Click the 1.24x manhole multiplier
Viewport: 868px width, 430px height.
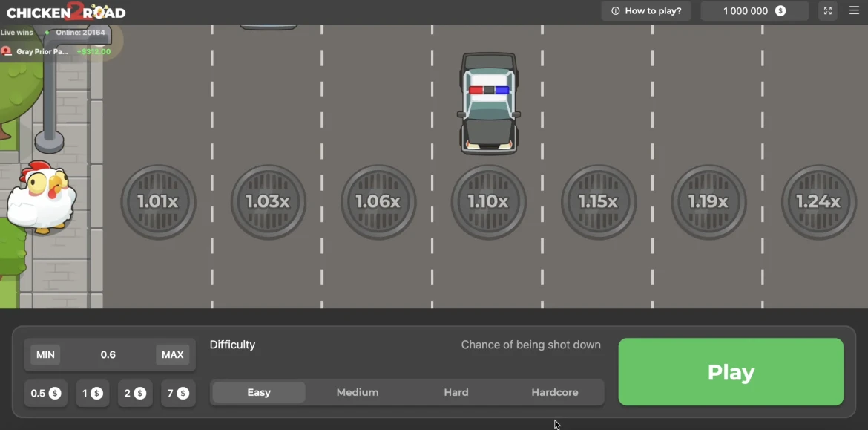coord(819,202)
